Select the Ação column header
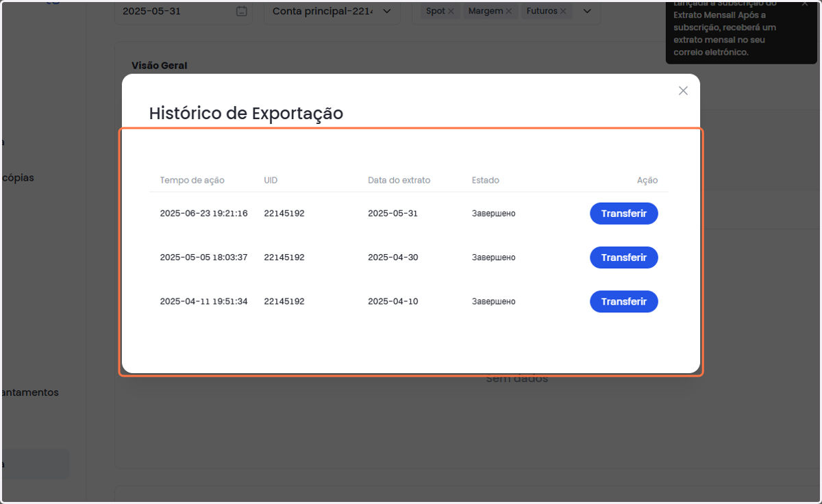The width and height of the screenshot is (822, 504). 647,180
